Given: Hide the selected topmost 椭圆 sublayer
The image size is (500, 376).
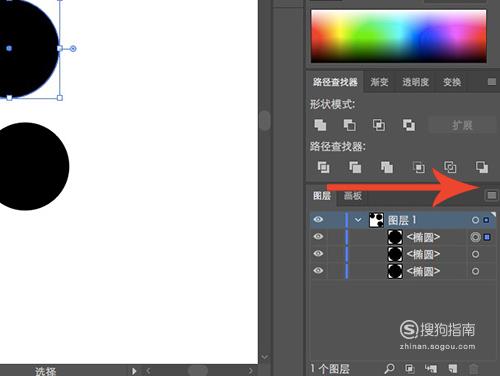Looking at the screenshot, I should tap(318, 237).
